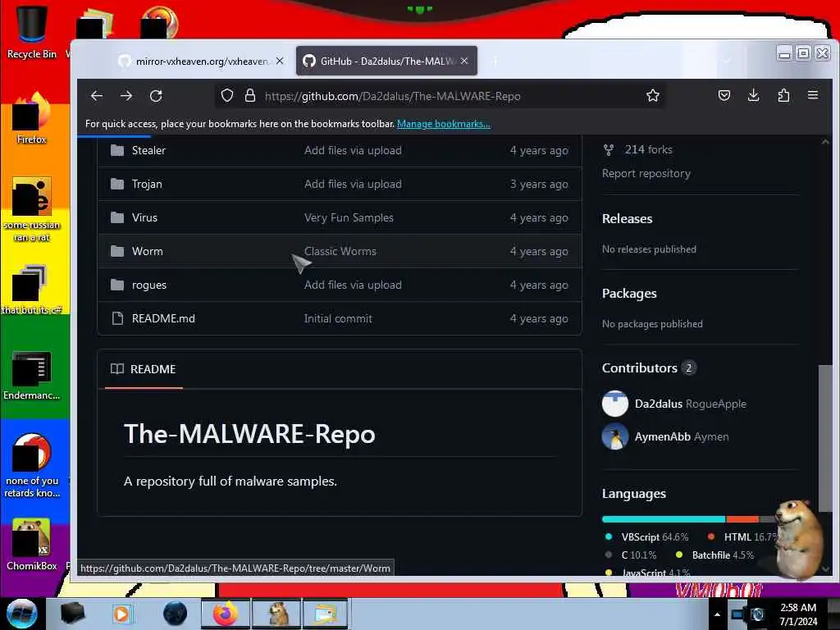This screenshot has height=630, width=840.
Task: Click the Classic Worms commit message
Action: tap(340, 251)
